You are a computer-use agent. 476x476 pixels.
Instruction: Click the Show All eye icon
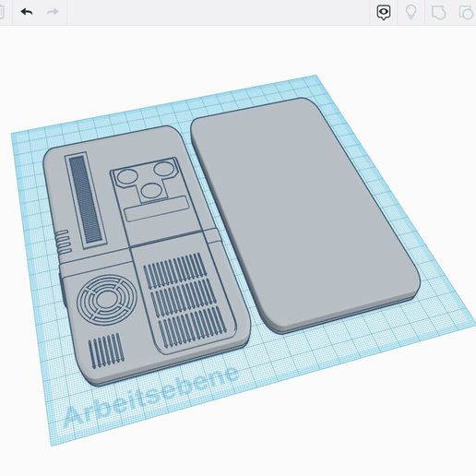point(384,13)
